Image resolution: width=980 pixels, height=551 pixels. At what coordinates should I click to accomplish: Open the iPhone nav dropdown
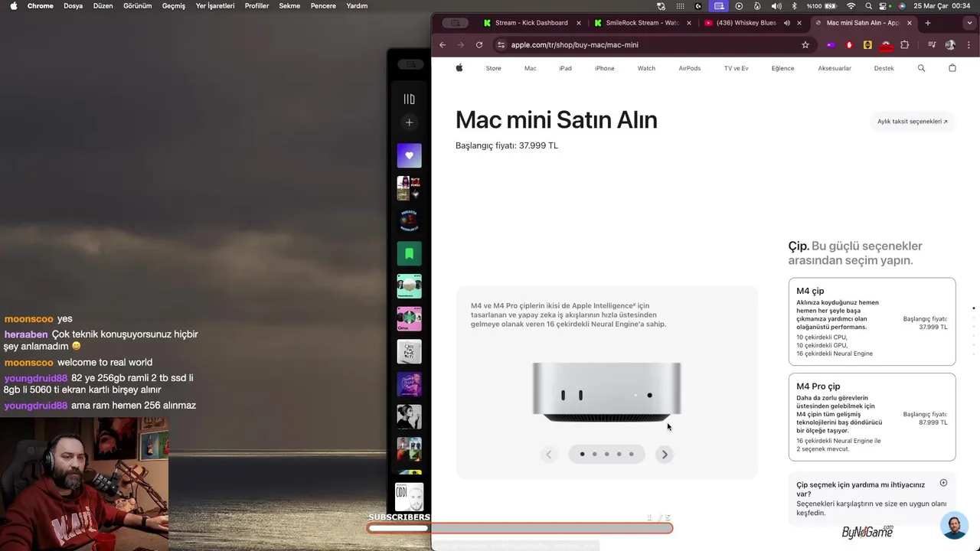[605, 68]
